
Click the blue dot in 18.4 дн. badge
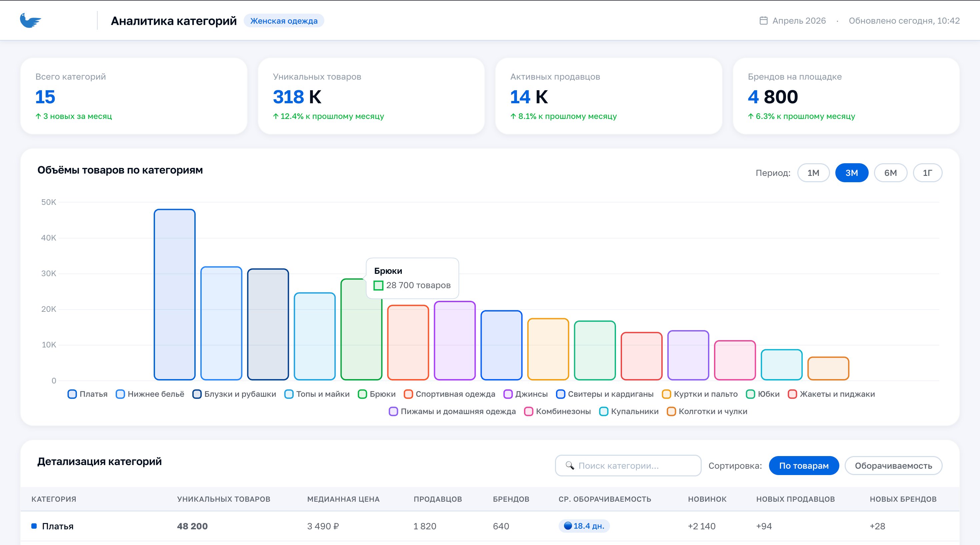[x=568, y=526]
